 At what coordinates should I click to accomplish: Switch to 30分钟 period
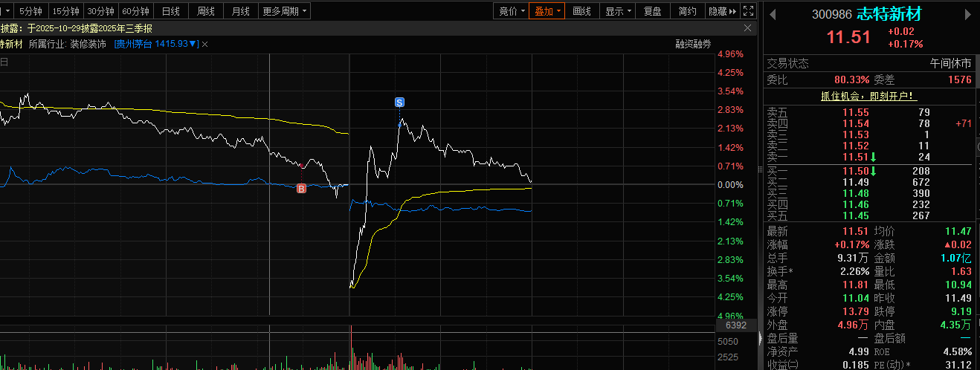point(100,11)
